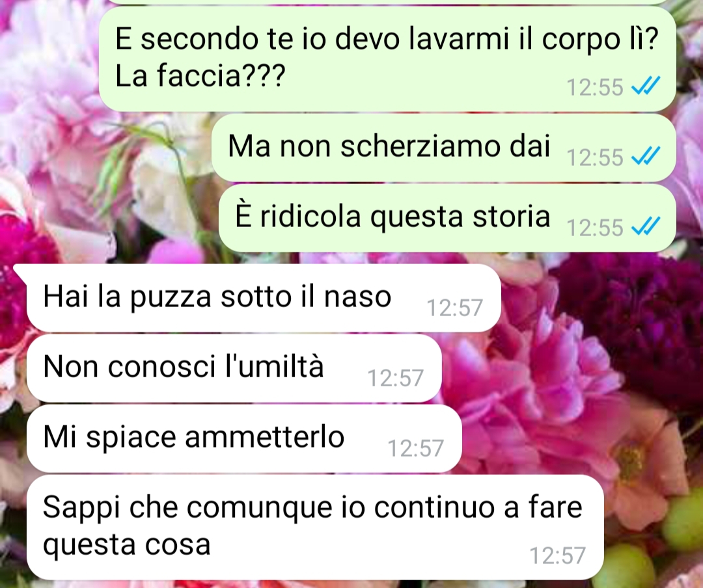The height and width of the screenshot is (588, 703).
Task: Click the 12:55 timestamp on 'È ridicola questa storia'
Action: point(595,227)
